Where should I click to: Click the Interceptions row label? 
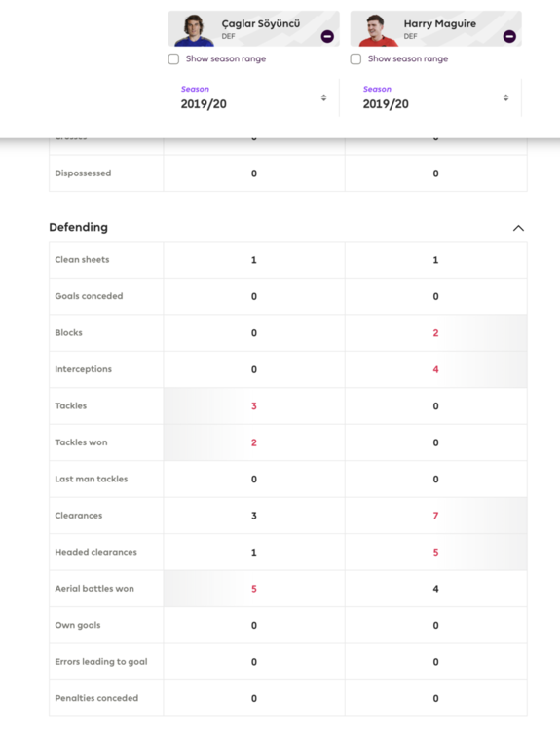pyautogui.click(x=84, y=369)
